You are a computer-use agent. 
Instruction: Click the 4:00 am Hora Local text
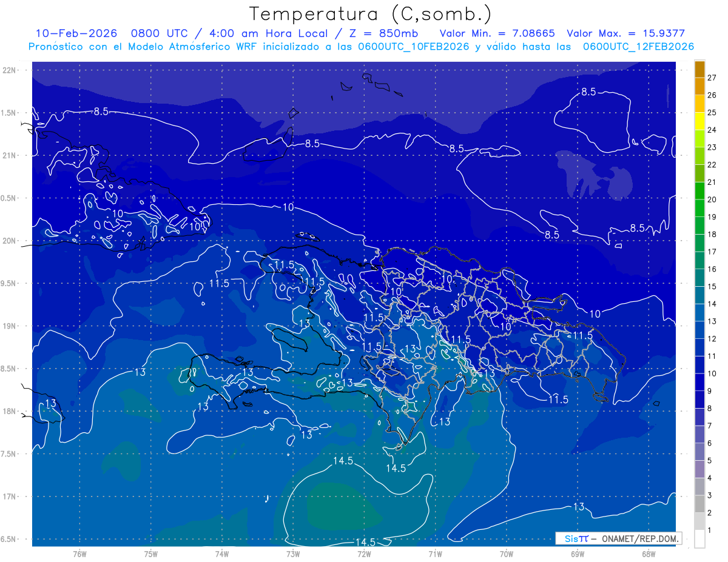[268, 33]
